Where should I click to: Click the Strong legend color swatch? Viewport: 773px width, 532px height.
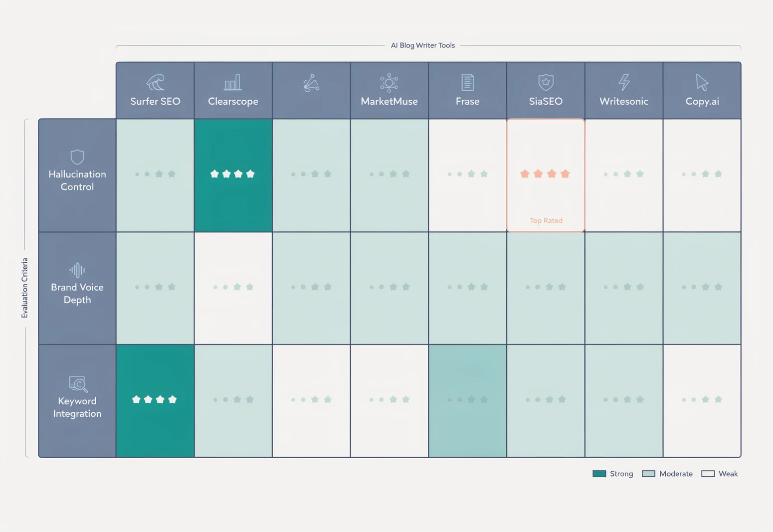599,474
